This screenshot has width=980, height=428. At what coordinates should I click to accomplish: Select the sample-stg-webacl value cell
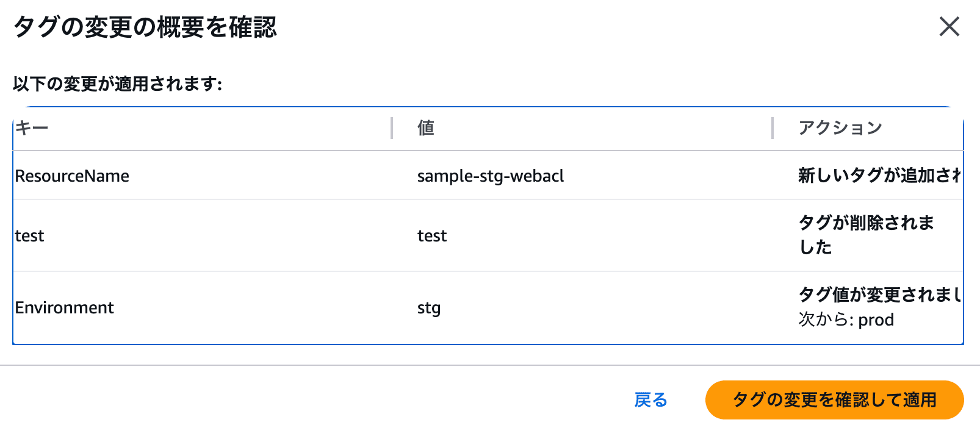point(490,176)
